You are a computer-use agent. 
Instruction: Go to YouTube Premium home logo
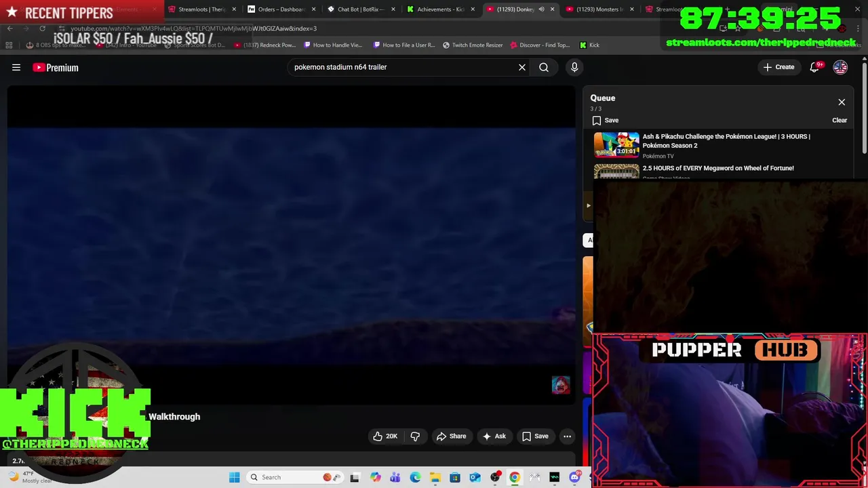56,67
